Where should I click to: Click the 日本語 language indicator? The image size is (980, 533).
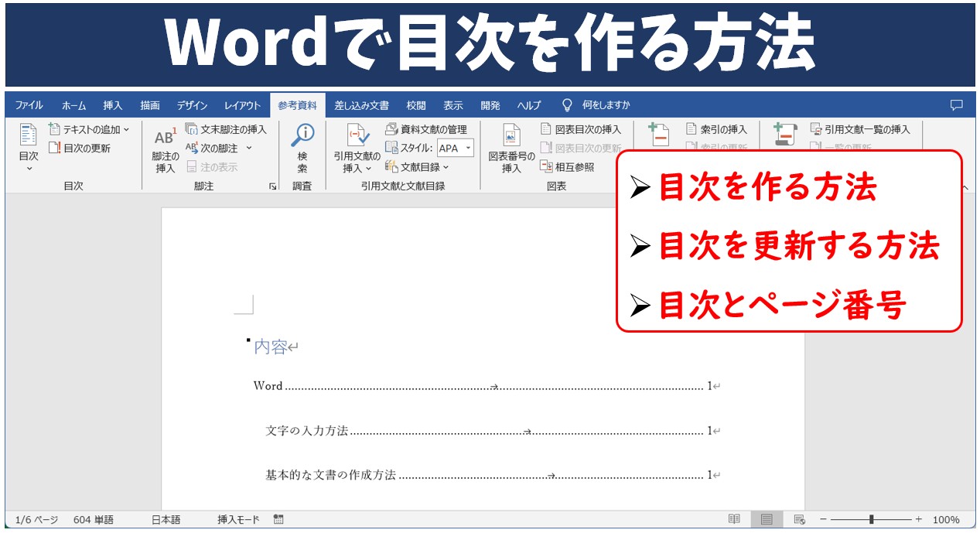pos(166,520)
